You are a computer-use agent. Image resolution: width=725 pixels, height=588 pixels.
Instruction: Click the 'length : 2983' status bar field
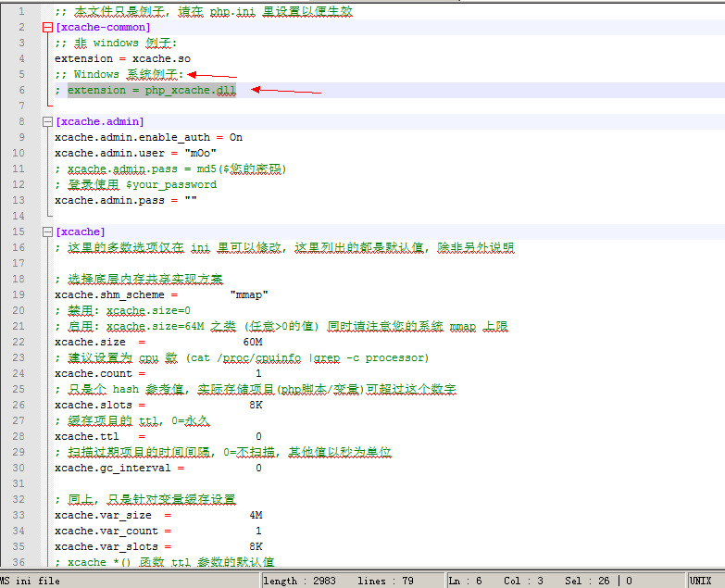click(x=299, y=581)
